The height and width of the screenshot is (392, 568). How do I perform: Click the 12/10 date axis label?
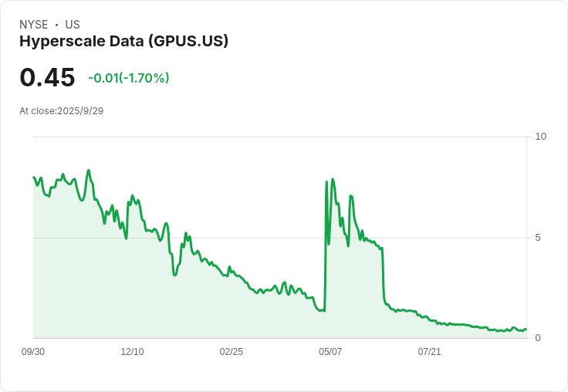point(132,352)
